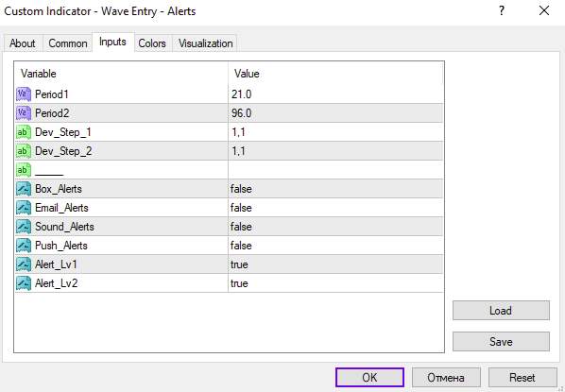The height and width of the screenshot is (392, 565).
Task: Click the help question mark icon
Action: click(x=502, y=10)
